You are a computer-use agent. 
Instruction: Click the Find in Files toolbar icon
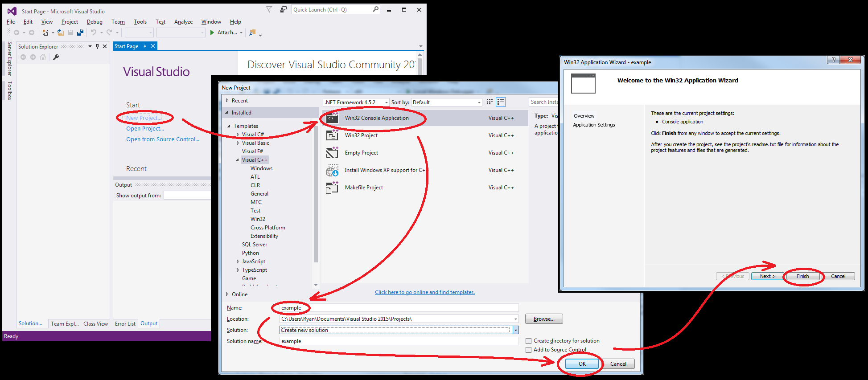(252, 33)
